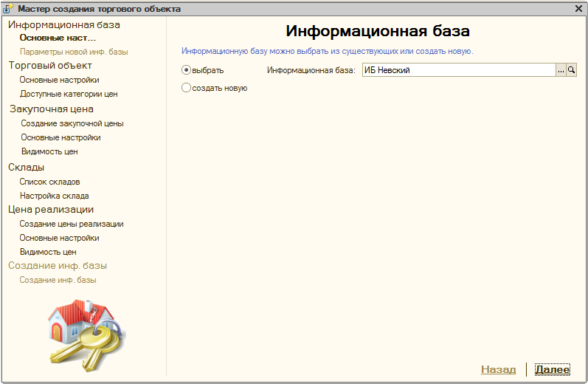Select step Настройка склада
Screen dimensions: 588x384
[55, 196]
